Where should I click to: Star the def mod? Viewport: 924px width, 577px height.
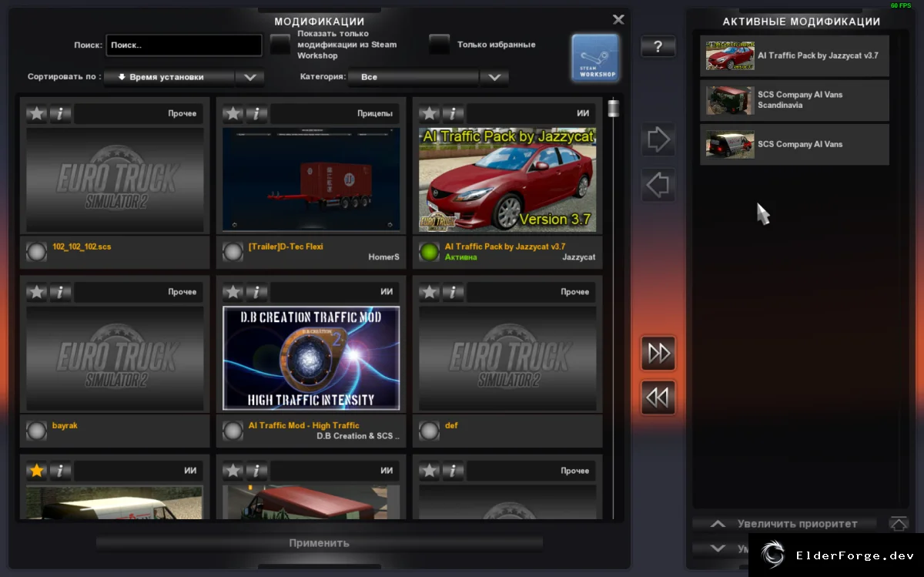430,293
